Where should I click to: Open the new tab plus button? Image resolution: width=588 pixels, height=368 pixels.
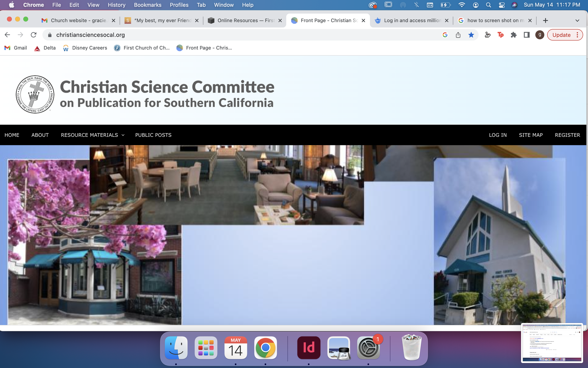pyautogui.click(x=545, y=20)
